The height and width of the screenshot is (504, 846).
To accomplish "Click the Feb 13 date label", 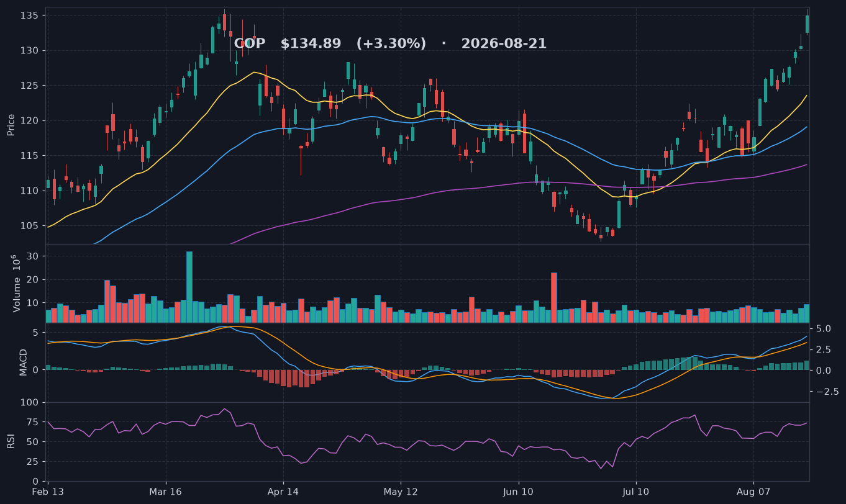I will (x=48, y=492).
